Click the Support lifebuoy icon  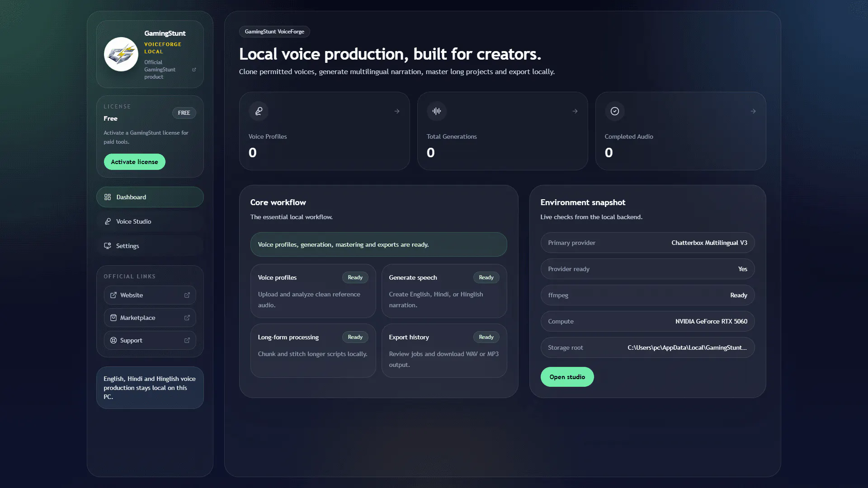113,340
